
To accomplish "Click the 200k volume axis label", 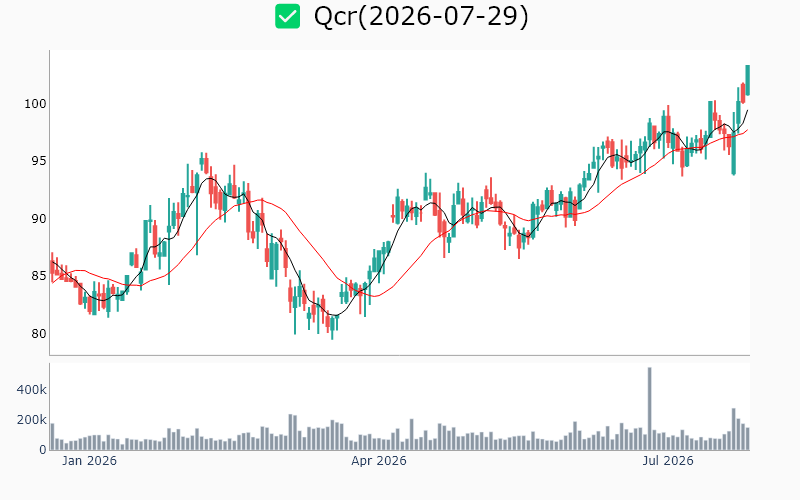I will (31, 420).
